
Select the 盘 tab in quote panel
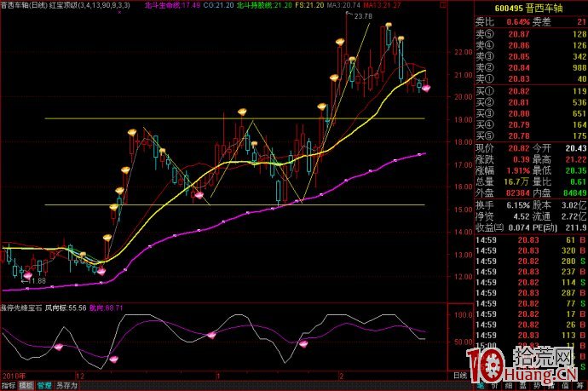(523, 386)
